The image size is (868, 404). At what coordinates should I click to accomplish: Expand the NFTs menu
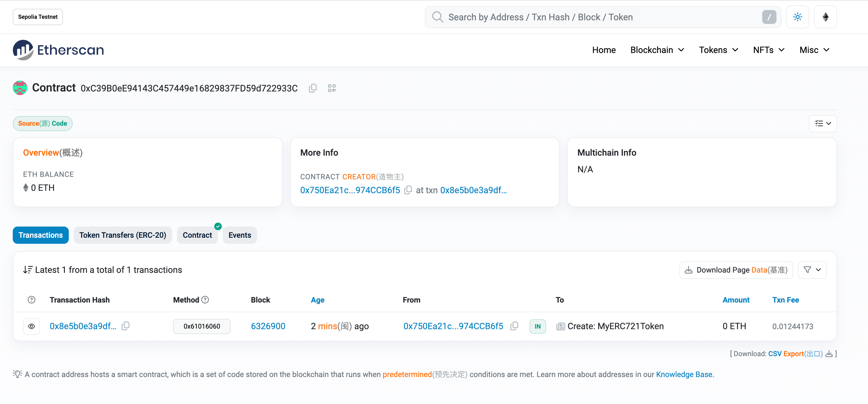pyautogui.click(x=769, y=50)
